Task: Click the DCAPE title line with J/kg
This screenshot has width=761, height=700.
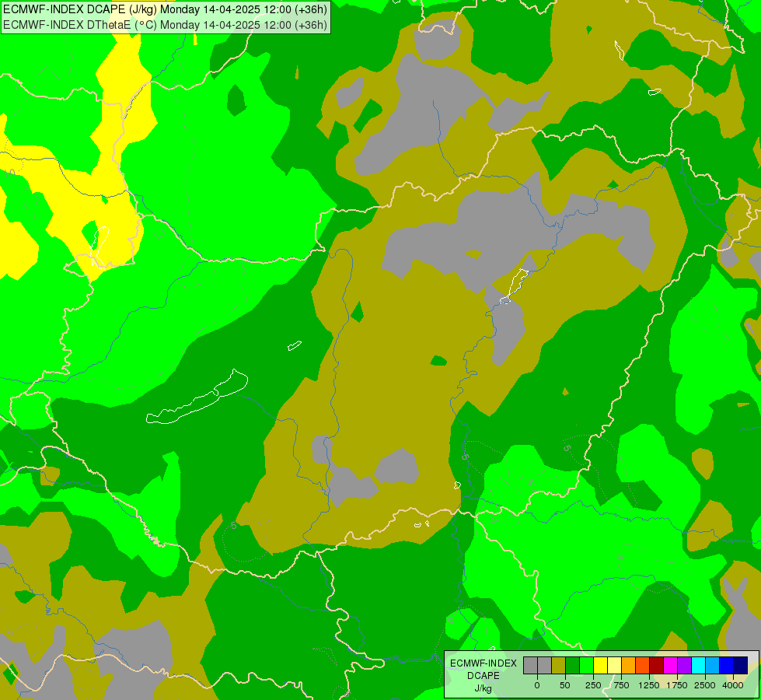Action: click(x=165, y=9)
